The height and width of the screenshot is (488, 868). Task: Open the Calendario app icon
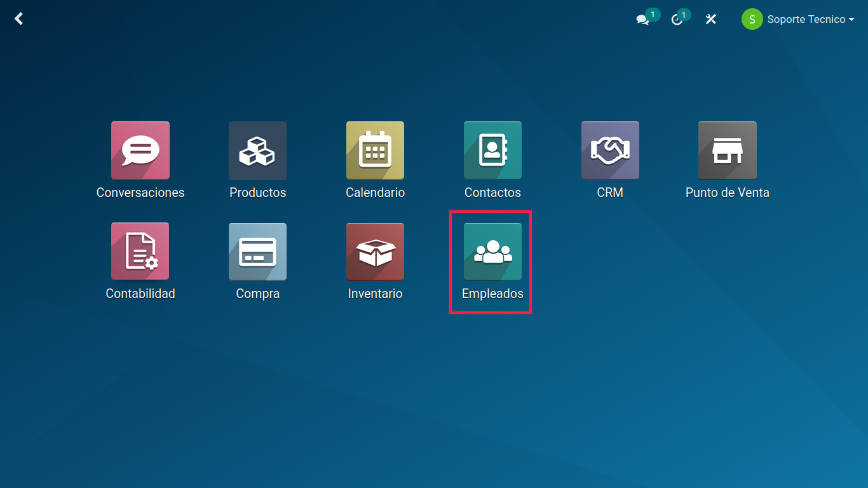pyautogui.click(x=375, y=151)
